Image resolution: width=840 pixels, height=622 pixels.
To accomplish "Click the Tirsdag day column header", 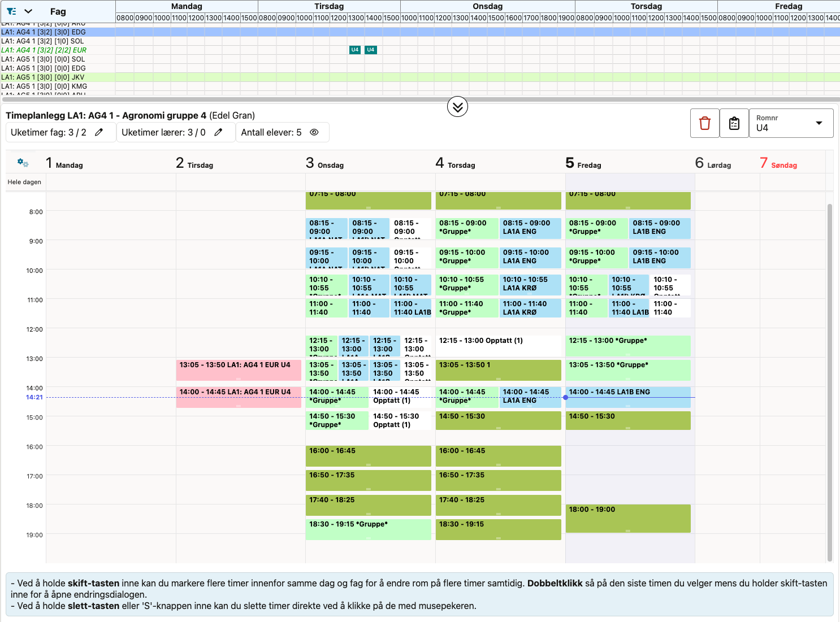I will (x=241, y=163).
